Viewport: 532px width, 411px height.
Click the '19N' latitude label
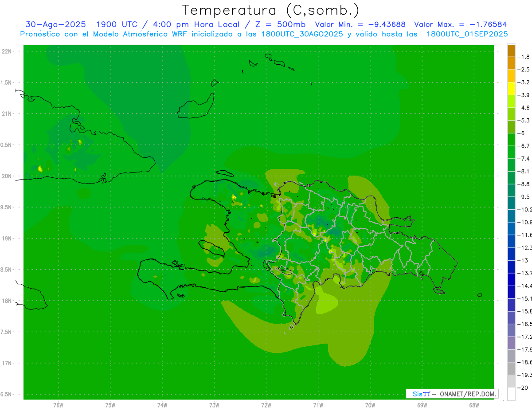click(x=7, y=239)
